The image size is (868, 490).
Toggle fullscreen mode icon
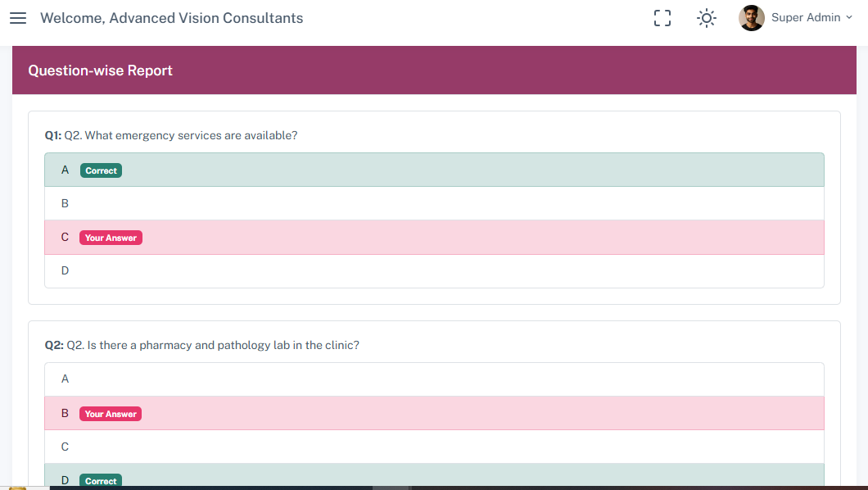pos(662,18)
